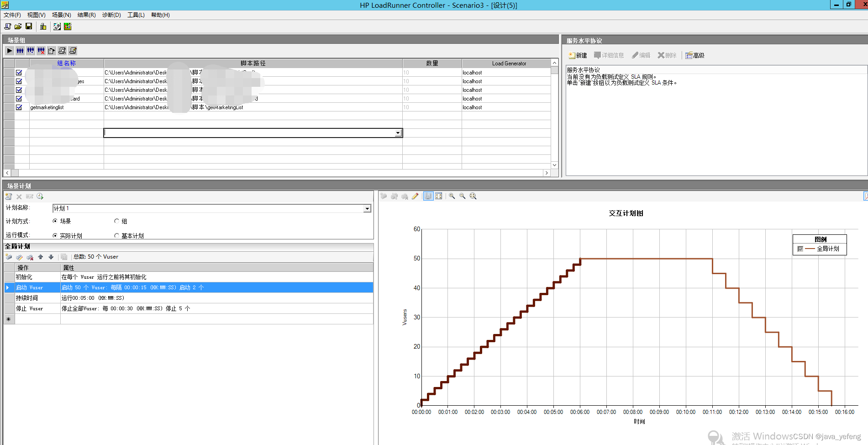
Task: Select the 基本计划 run mode radio
Action: point(116,236)
